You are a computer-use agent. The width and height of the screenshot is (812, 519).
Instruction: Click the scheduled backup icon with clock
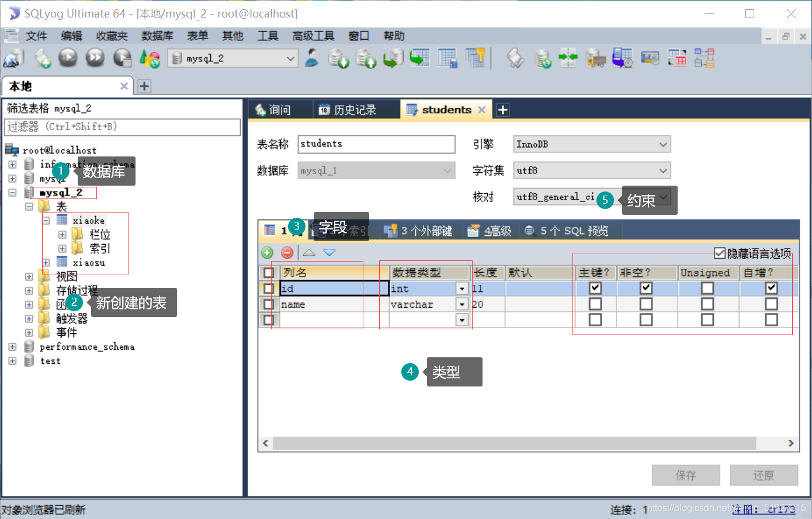622,58
